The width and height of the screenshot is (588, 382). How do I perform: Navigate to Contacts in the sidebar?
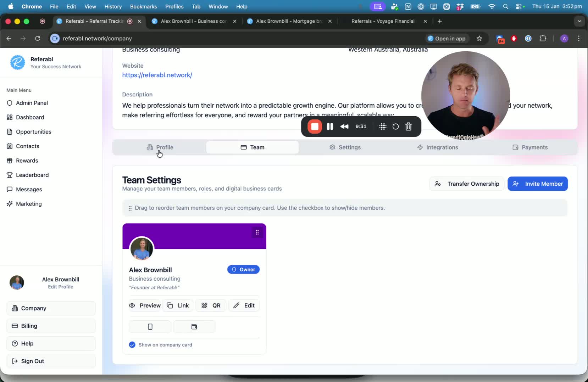(x=23, y=146)
